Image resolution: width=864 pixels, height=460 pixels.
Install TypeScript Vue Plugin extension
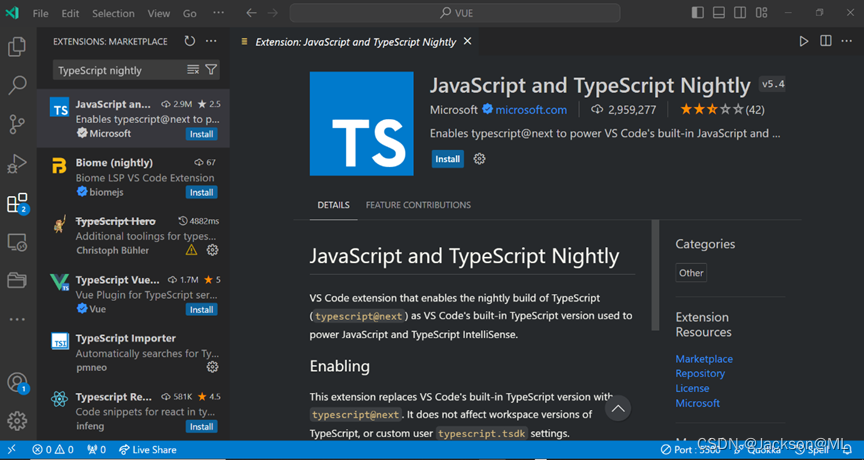[201, 310]
